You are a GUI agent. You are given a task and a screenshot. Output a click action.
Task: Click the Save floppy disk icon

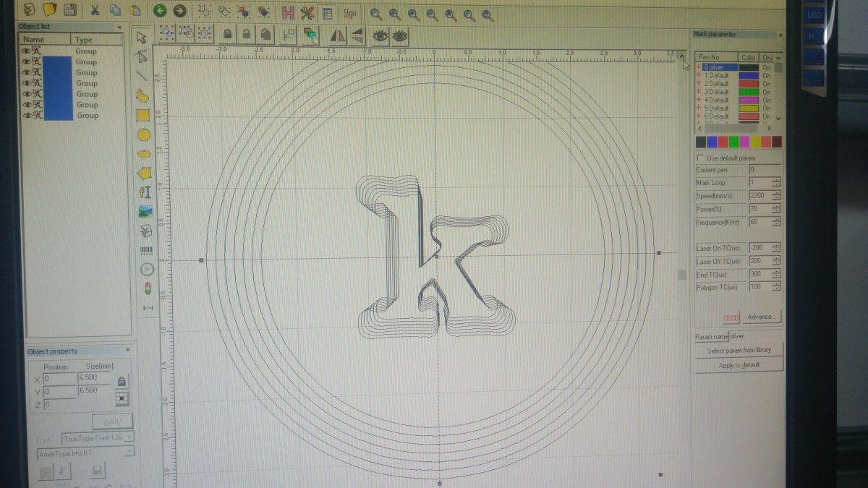pos(70,10)
